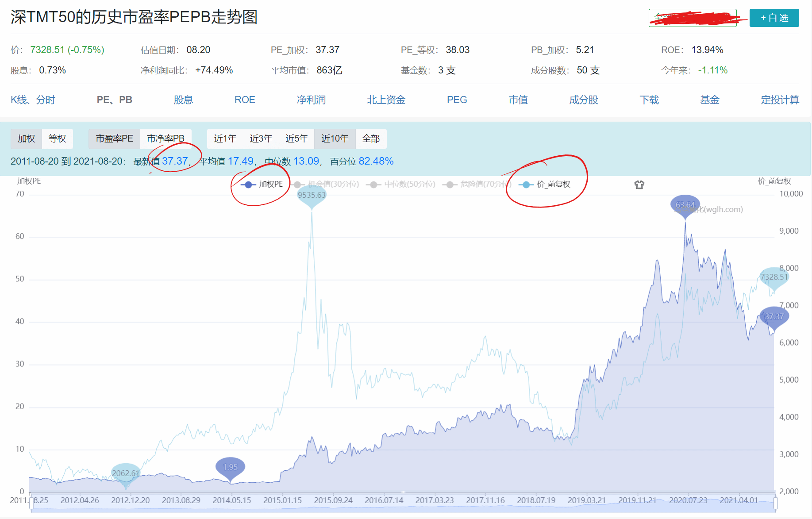The height and width of the screenshot is (519, 812).
Task: Select 等权 equal-weight mode
Action: tap(58, 139)
